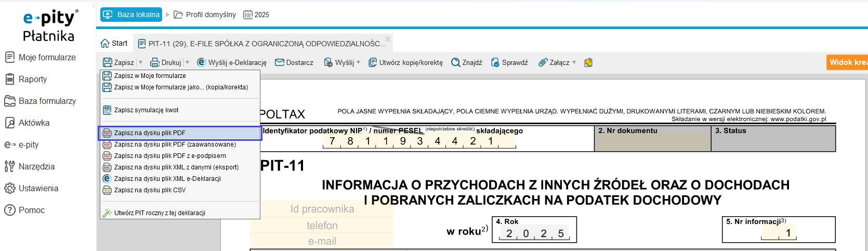Close the PIT-11 document tab
Screen dimensions: 868x251
pyautogui.click(x=388, y=39)
